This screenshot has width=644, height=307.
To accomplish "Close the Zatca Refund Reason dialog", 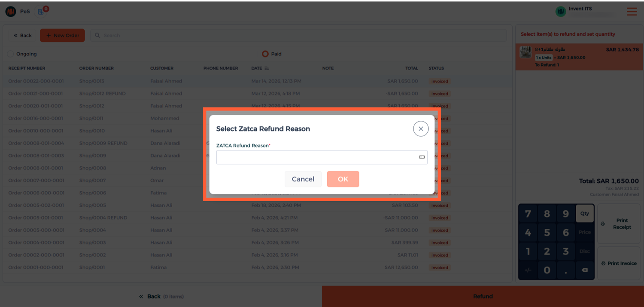I will pos(421,129).
